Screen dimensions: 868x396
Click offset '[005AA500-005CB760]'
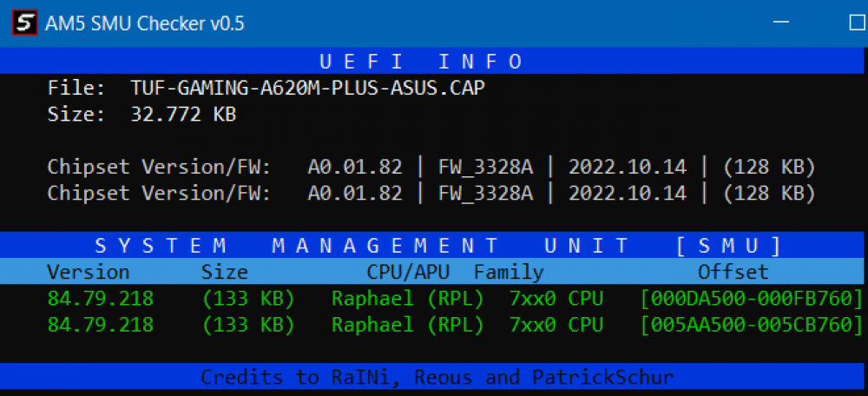coord(752,325)
